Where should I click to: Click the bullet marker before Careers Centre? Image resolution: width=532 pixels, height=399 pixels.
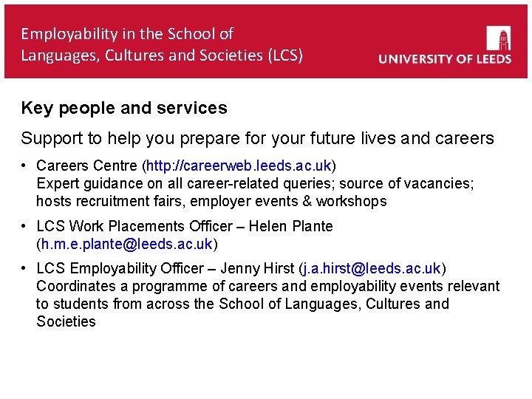pyautogui.click(x=24, y=166)
